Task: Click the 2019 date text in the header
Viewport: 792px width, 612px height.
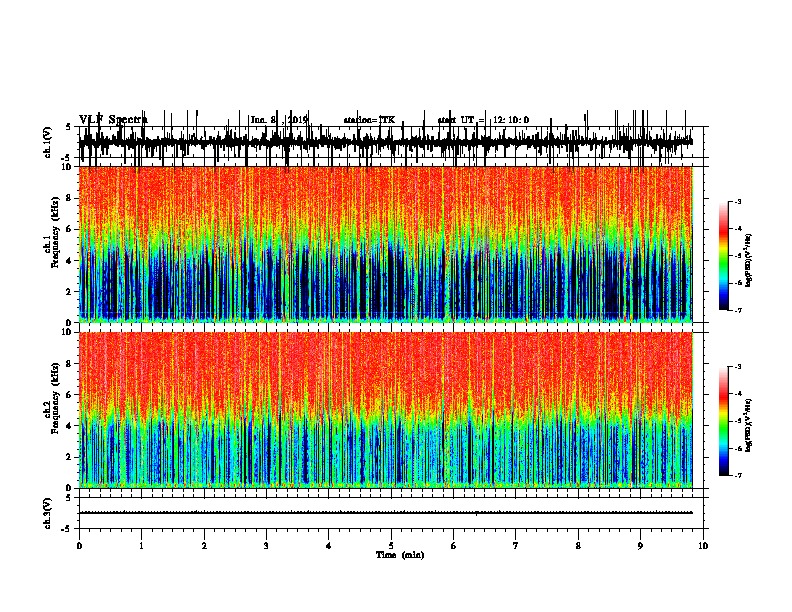Action: 298,120
